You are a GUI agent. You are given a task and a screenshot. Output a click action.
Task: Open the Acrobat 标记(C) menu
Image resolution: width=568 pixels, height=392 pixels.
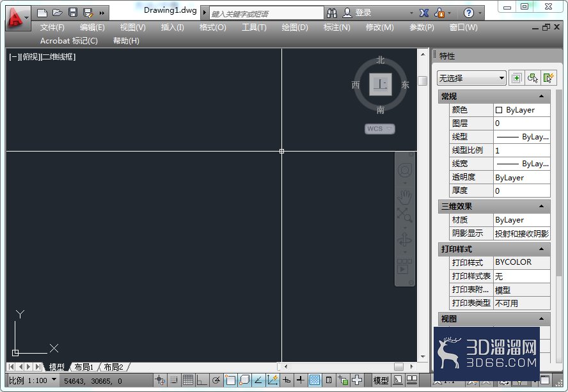coord(69,40)
